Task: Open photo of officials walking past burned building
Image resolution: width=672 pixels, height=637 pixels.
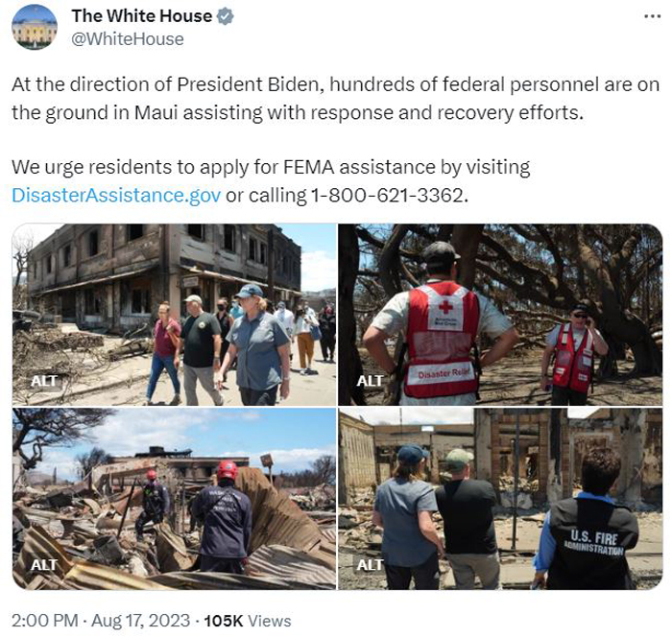Action: tap(174, 315)
